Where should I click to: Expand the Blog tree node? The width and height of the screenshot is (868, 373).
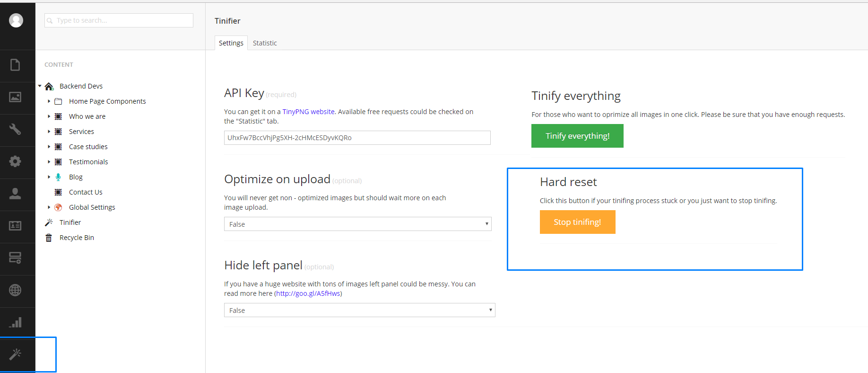pyautogui.click(x=49, y=177)
